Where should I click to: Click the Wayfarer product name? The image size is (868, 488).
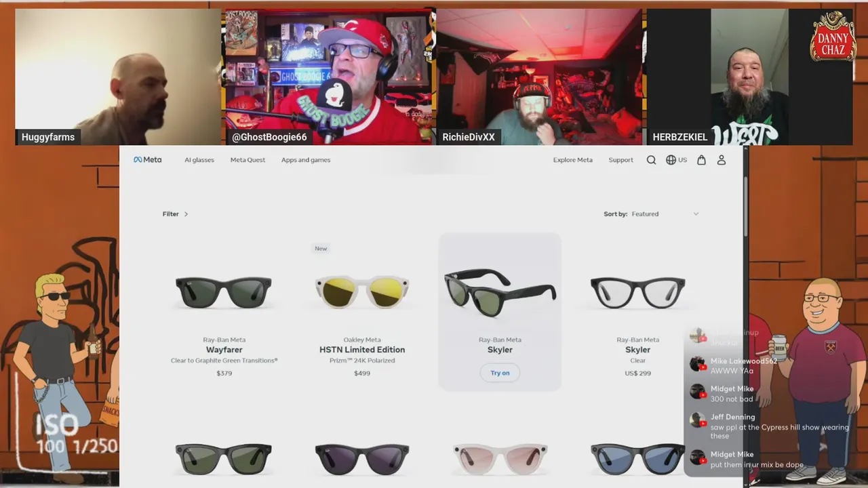tap(224, 350)
